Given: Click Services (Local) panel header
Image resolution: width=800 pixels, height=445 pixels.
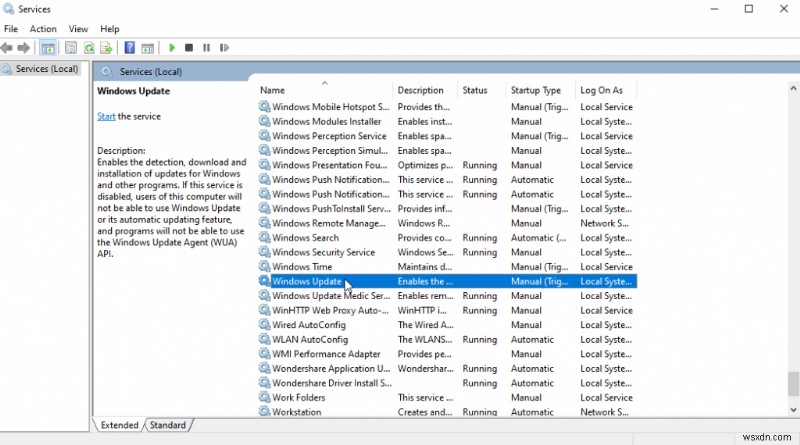Looking at the screenshot, I should [x=151, y=72].
